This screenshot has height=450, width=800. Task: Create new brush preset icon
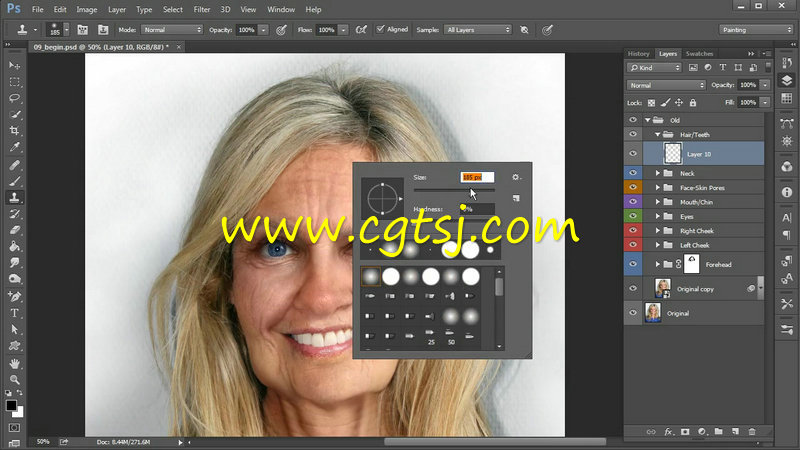coord(516,198)
